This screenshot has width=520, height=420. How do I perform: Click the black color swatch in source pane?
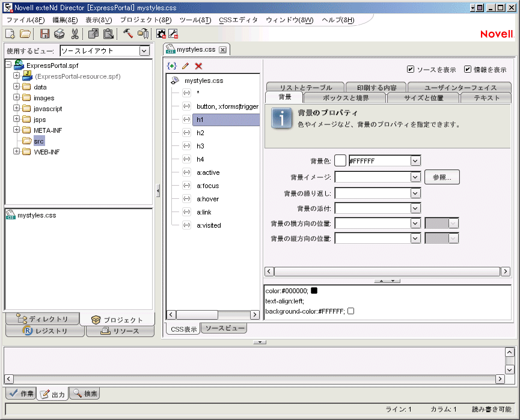click(x=314, y=291)
